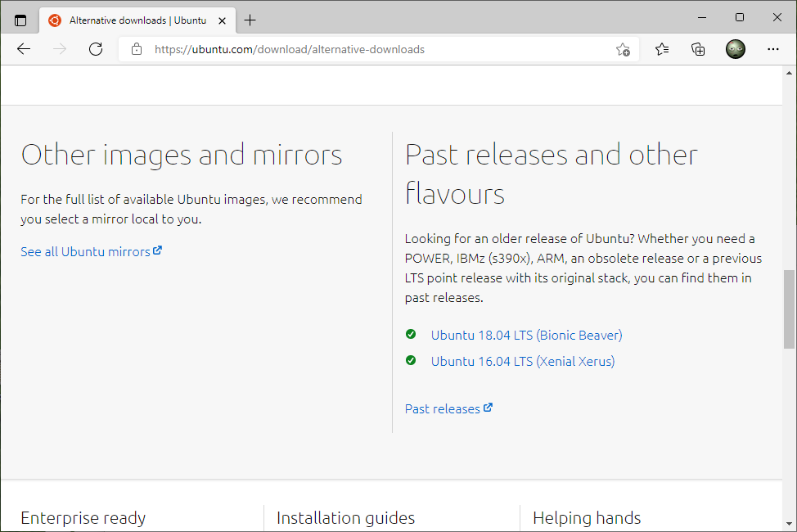Open the user profile avatar
This screenshot has height=532, width=797.
(x=736, y=49)
